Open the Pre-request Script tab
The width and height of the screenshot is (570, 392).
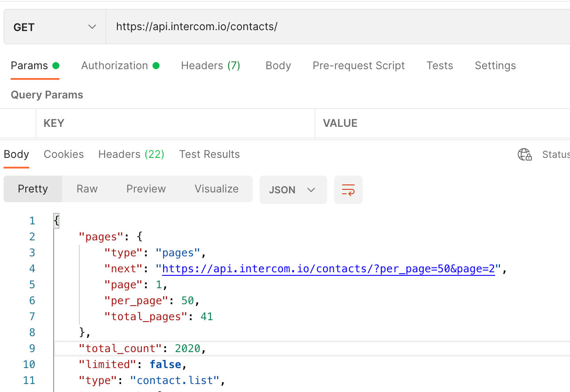click(359, 66)
